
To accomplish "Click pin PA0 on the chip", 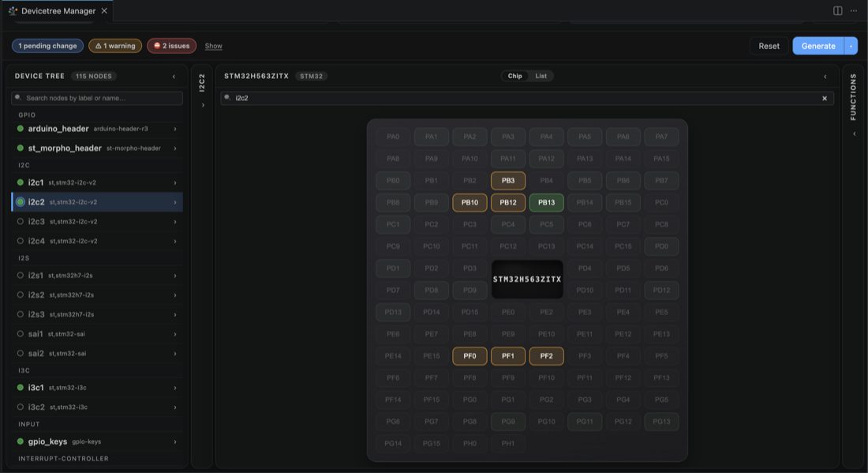I will pyautogui.click(x=393, y=137).
